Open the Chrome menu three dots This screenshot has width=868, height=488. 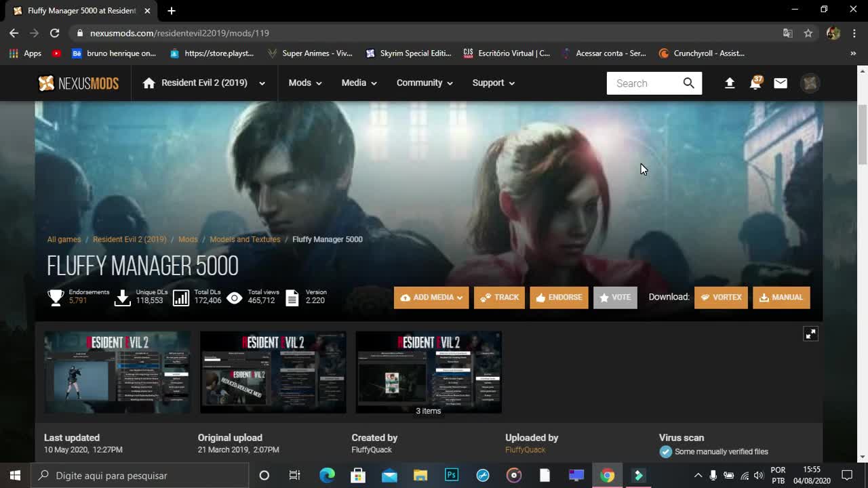click(x=853, y=33)
